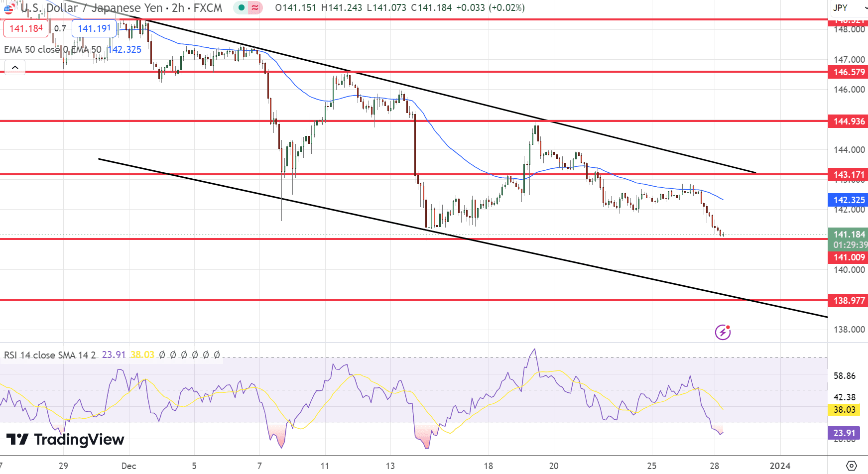The height and width of the screenshot is (474, 868).
Task: Click the blue buy price 141.191 button
Action: [94, 28]
